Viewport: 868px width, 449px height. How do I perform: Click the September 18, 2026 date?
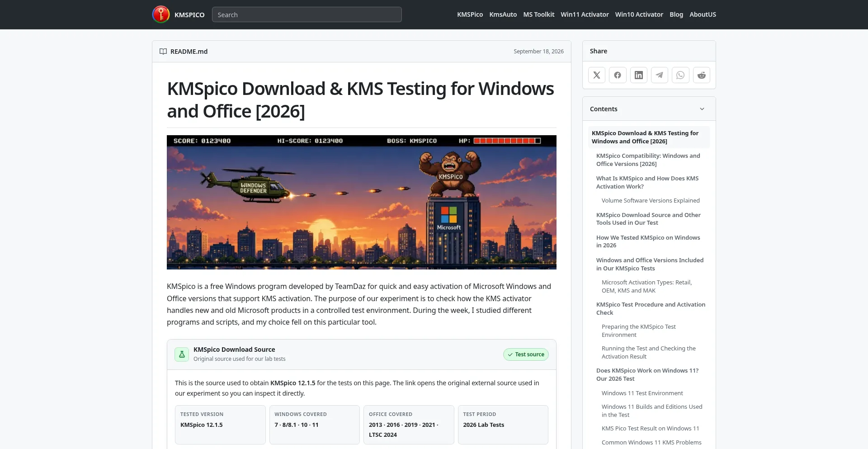coord(538,52)
